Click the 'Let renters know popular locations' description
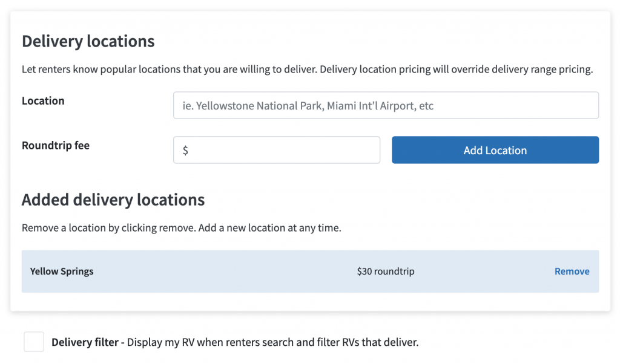This screenshot has height=364, width=620. 307,70
